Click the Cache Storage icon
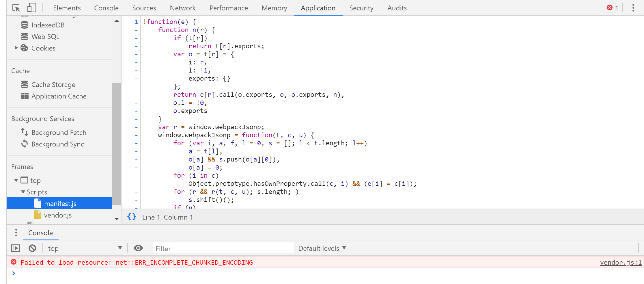 25,84
